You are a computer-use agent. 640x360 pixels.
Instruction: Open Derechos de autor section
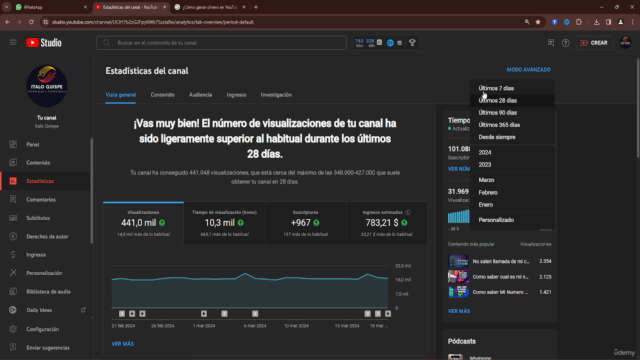tap(47, 236)
